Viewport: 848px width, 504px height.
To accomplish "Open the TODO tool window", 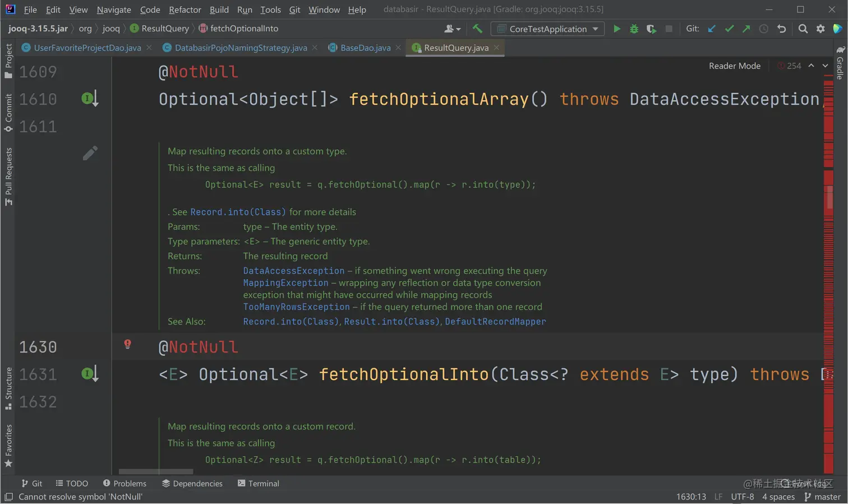I will (72, 483).
